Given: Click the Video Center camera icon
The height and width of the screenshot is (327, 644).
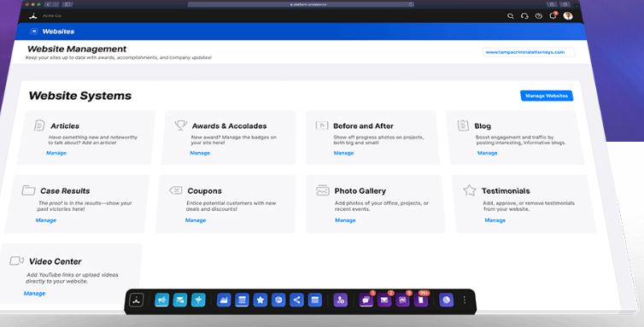Looking at the screenshot, I should point(16,261).
